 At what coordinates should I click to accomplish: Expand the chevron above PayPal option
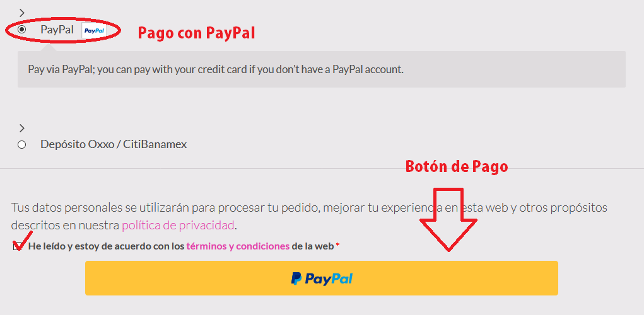click(22, 13)
